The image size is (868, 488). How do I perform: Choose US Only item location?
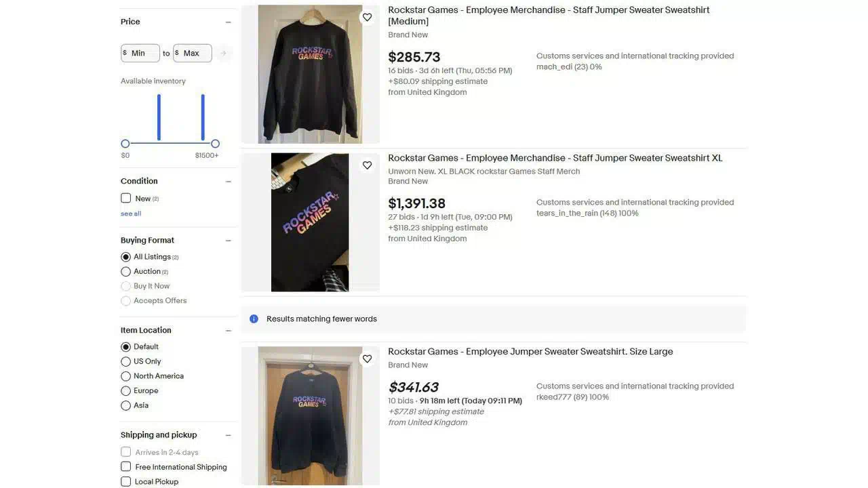point(125,361)
